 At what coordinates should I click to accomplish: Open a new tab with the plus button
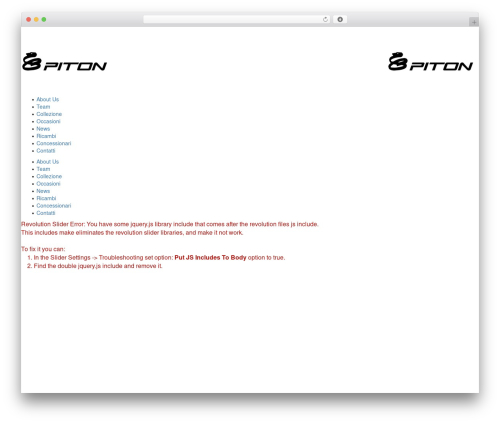[x=474, y=22]
